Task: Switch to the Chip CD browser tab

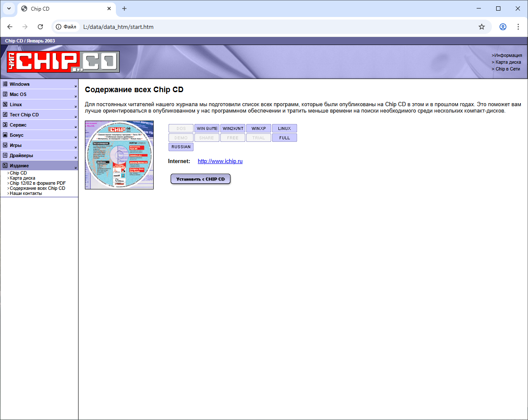Action: [x=66, y=8]
